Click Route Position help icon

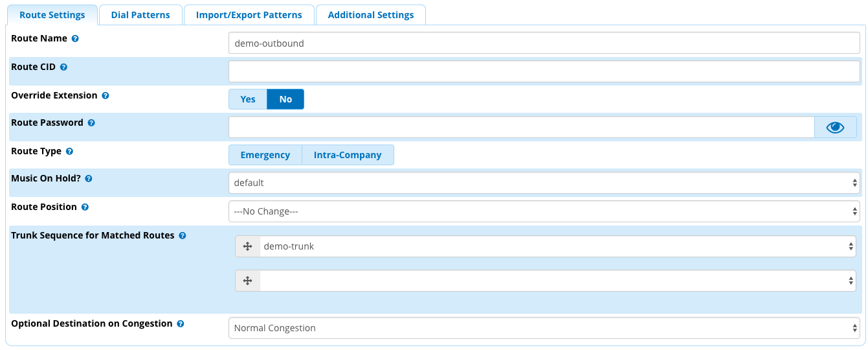(x=85, y=207)
